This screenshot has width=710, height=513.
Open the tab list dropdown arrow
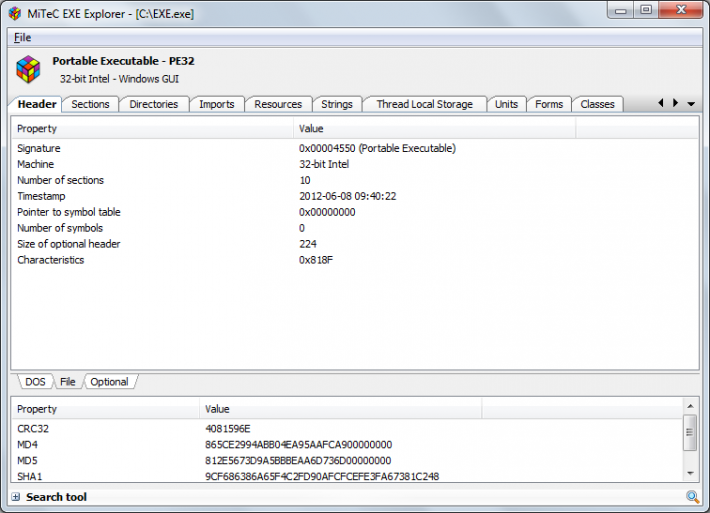(x=691, y=104)
